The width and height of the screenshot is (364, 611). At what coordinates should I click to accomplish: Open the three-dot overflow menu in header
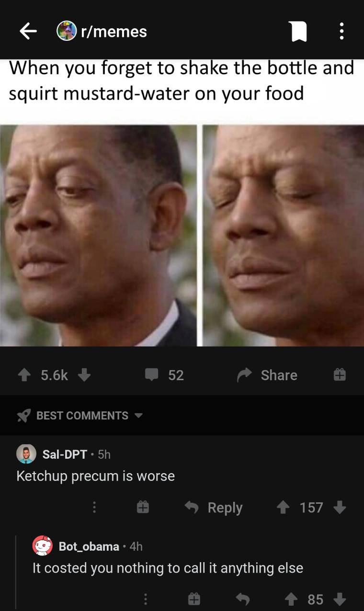tap(341, 32)
